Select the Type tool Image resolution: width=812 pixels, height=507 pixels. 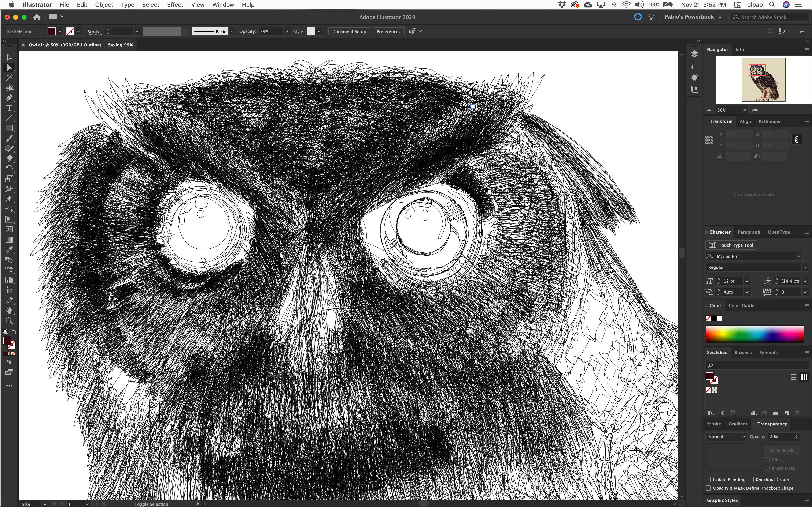(x=9, y=108)
